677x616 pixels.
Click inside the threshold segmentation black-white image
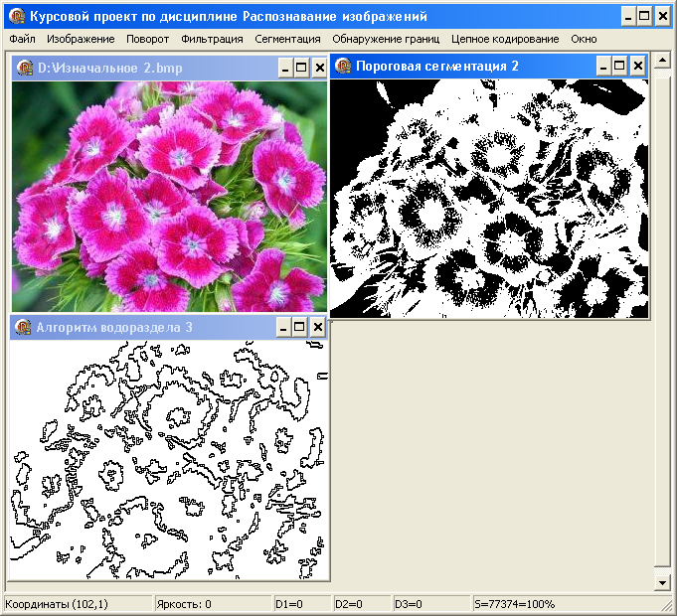click(x=489, y=199)
